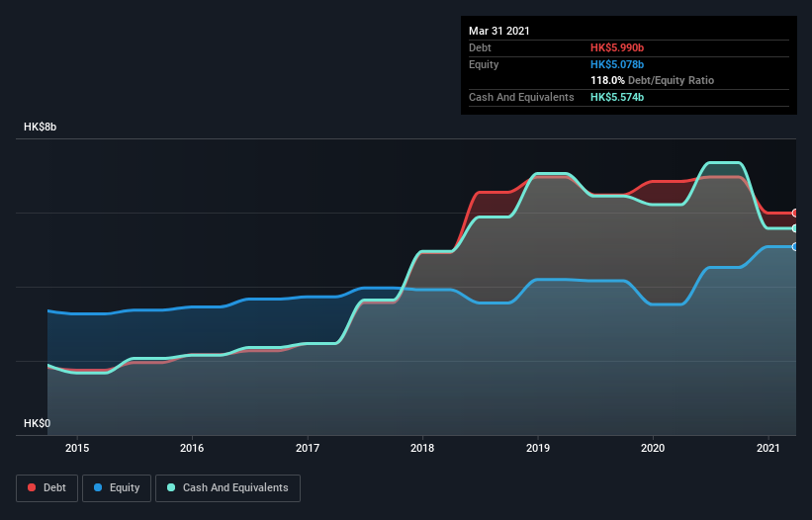The width and height of the screenshot is (812, 520).
Task: Click the Equity label in tooltip
Action: coord(484,64)
